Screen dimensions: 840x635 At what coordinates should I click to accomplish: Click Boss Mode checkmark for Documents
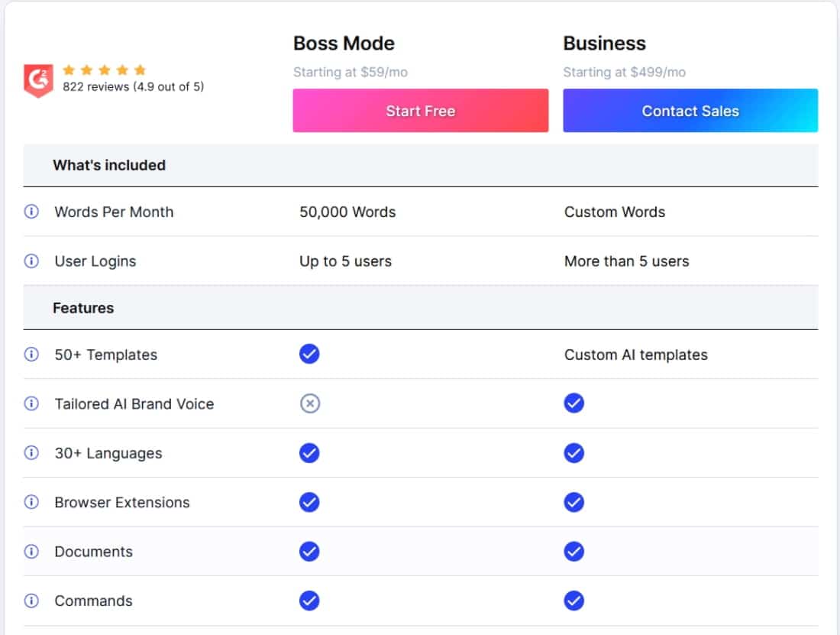pos(309,552)
